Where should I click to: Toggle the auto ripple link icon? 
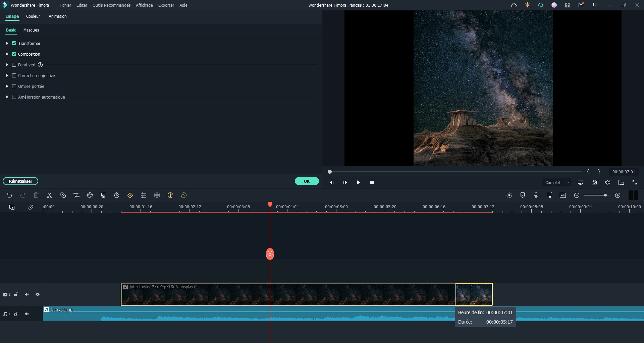[x=31, y=207]
